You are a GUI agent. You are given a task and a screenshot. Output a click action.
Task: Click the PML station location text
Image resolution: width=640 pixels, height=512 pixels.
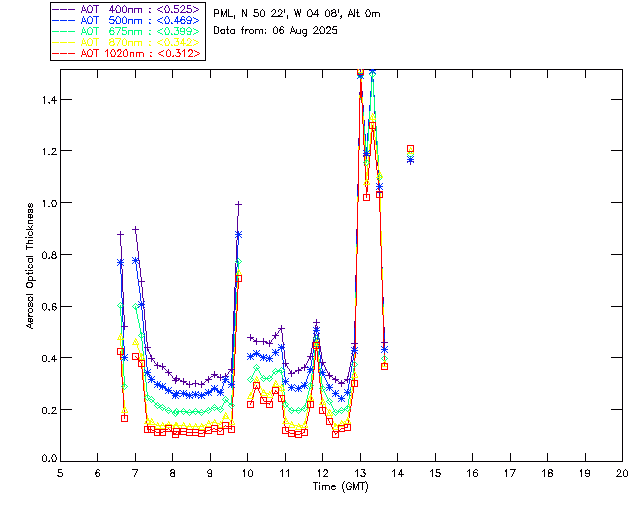tap(297, 14)
